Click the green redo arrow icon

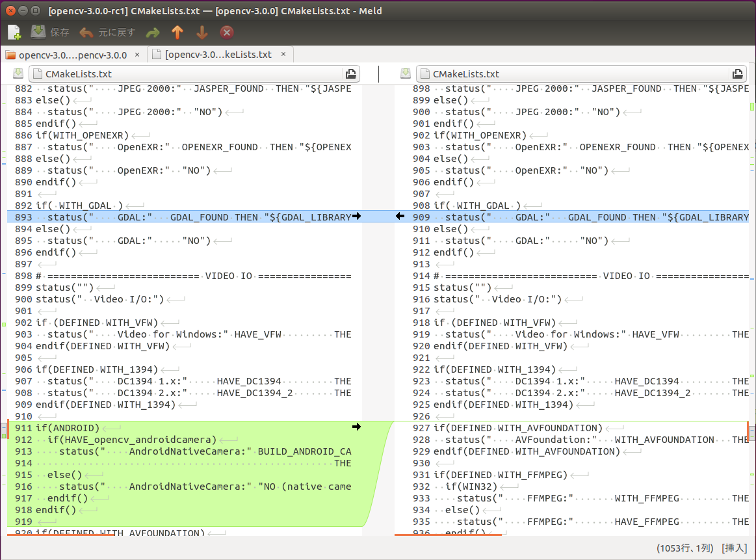(152, 33)
